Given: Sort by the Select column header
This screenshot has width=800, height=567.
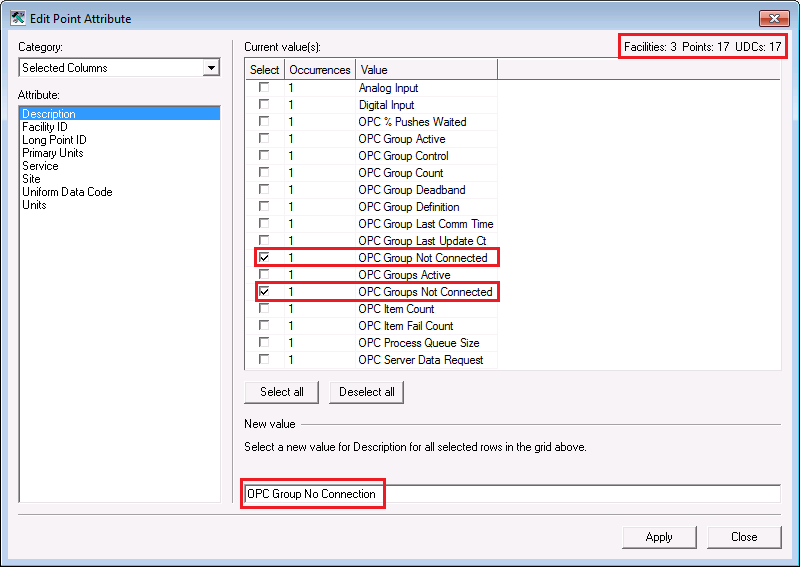Looking at the screenshot, I should [264, 70].
